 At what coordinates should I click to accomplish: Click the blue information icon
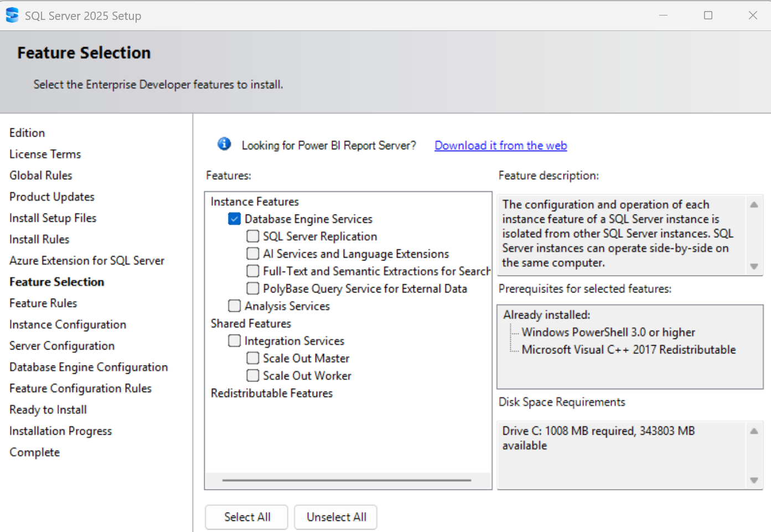pos(224,144)
